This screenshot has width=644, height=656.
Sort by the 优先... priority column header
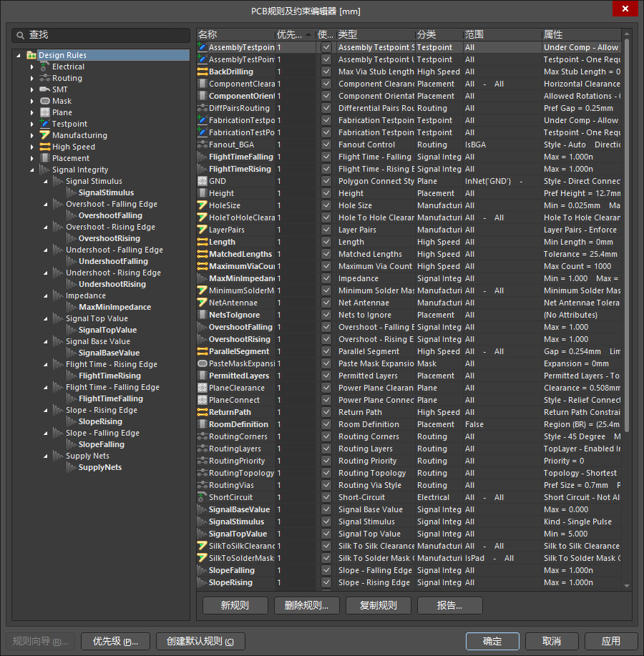pyautogui.click(x=295, y=34)
